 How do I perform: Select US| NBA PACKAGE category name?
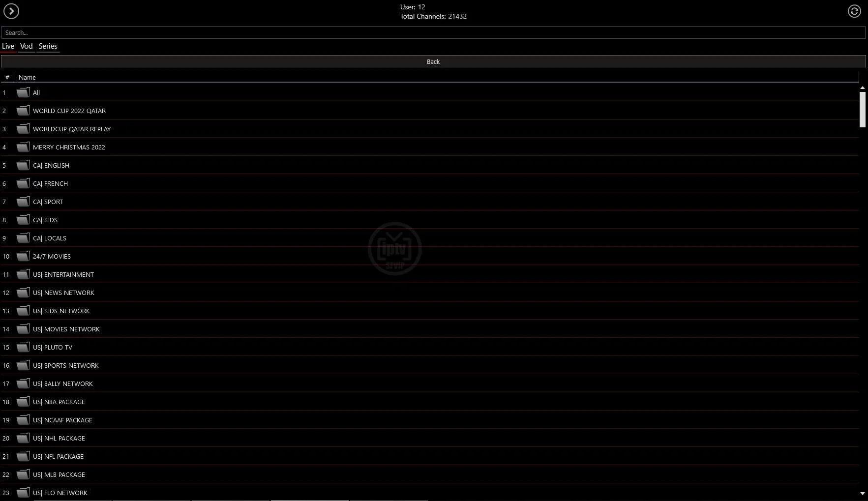pyautogui.click(x=59, y=402)
